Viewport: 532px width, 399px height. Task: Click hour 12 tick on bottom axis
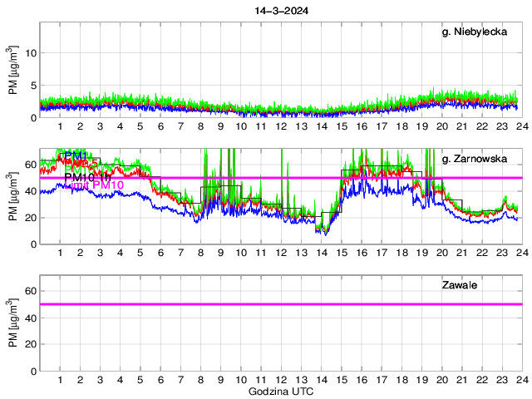281,379
